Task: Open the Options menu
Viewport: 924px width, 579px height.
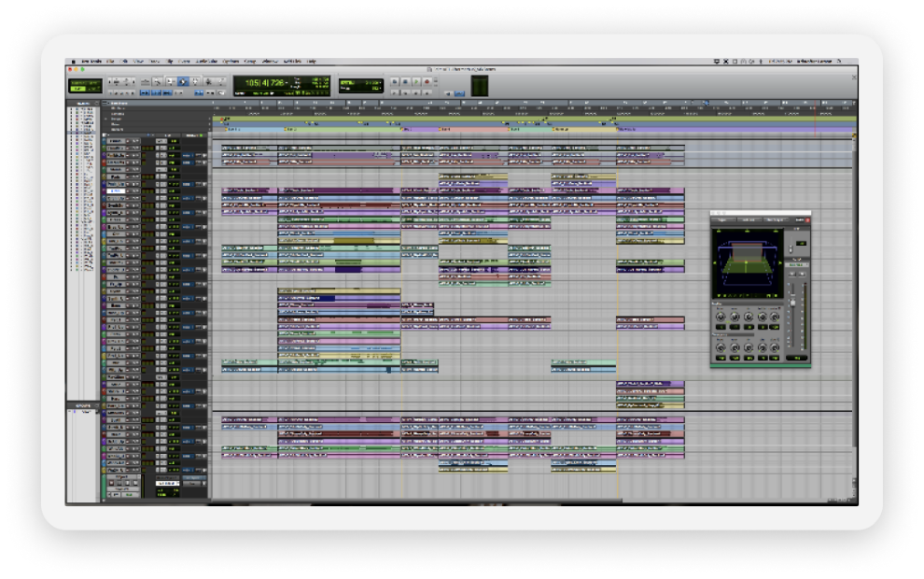Action: click(231, 62)
